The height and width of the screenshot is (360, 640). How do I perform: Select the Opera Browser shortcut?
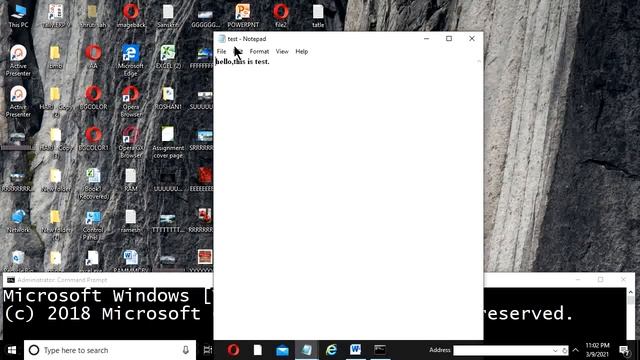pyautogui.click(x=131, y=101)
